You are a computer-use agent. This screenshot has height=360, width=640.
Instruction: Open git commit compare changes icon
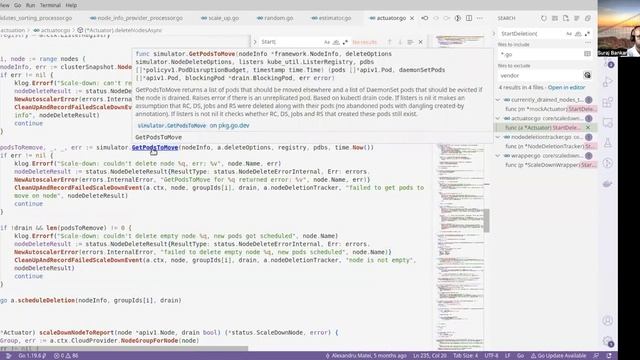(425, 18)
